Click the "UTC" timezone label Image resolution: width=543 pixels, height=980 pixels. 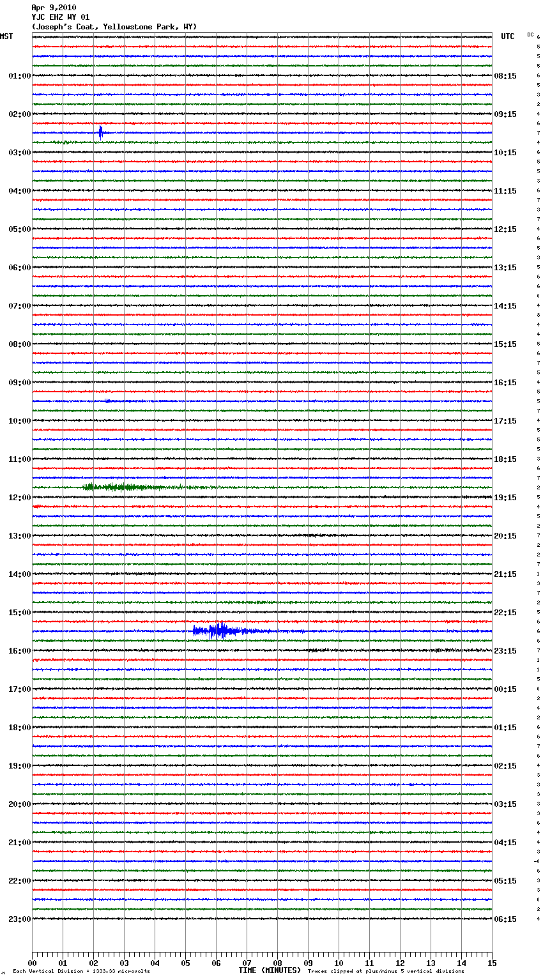coord(508,36)
